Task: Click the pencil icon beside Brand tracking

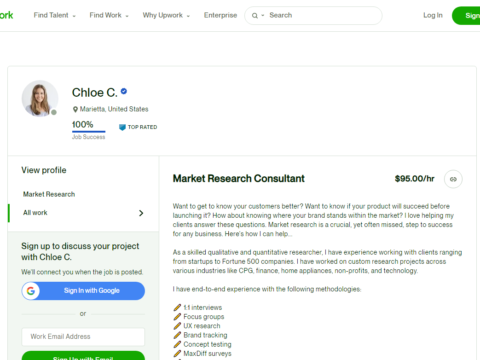Action: pos(177,335)
